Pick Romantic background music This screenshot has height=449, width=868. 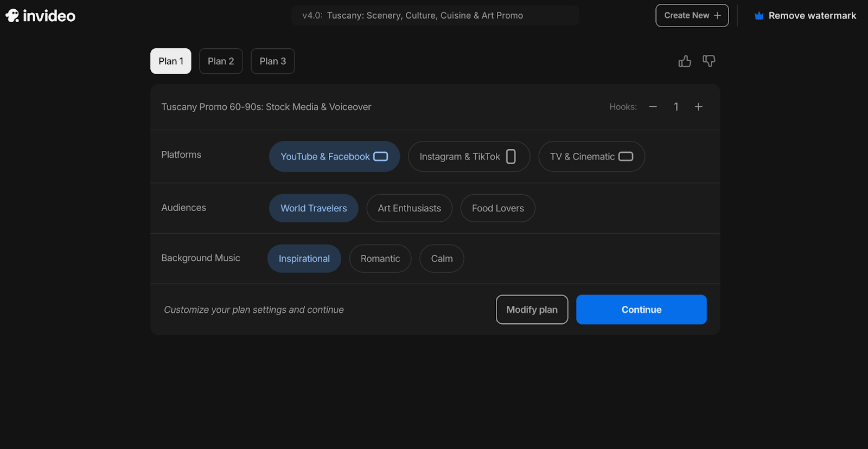point(380,259)
